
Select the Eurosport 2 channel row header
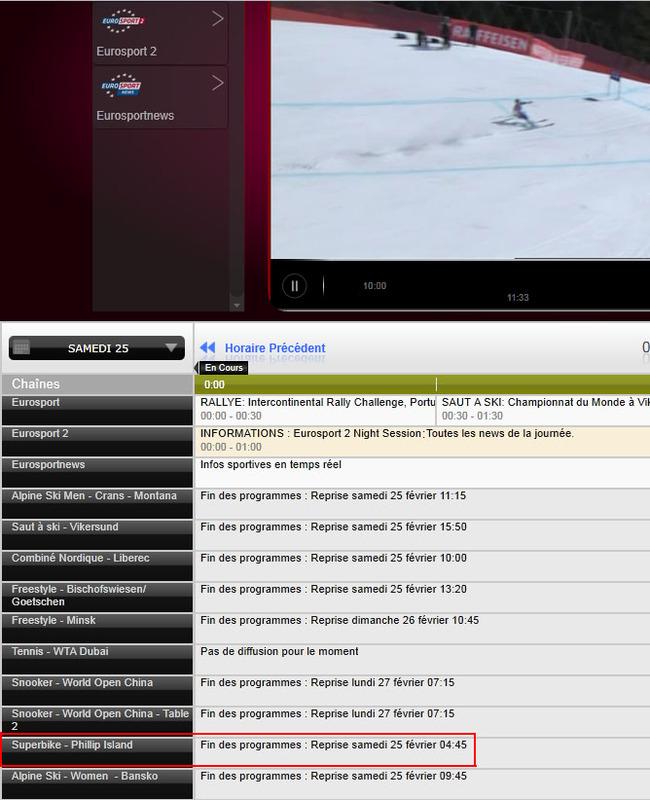[x=97, y=441]
